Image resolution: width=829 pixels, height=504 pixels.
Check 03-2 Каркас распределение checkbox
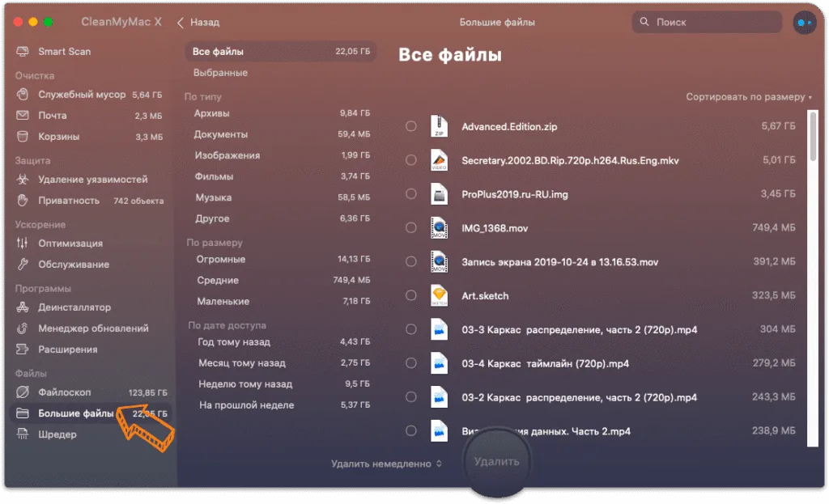pyautogui.click(x=410, y=396)
